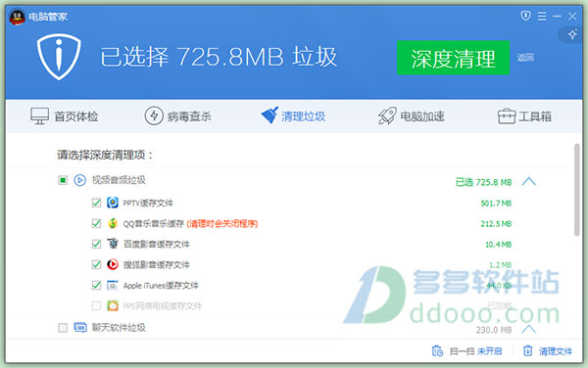The height and width of the screenshot is (368, 588).
Task: Click the sparkle skin icon at top right
Action: click(x=572, y=35)
